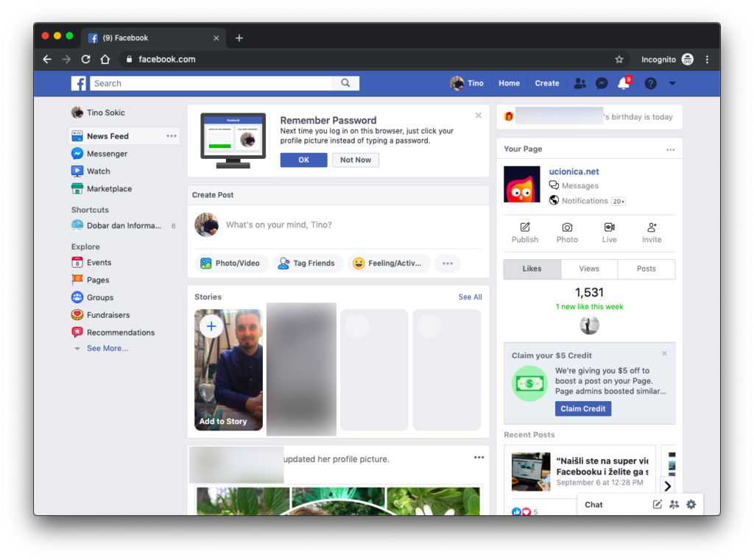754x560 pixels.
Task: Open the Quick Help question icon
Action: pyautogui.click(x=650, y=84)
